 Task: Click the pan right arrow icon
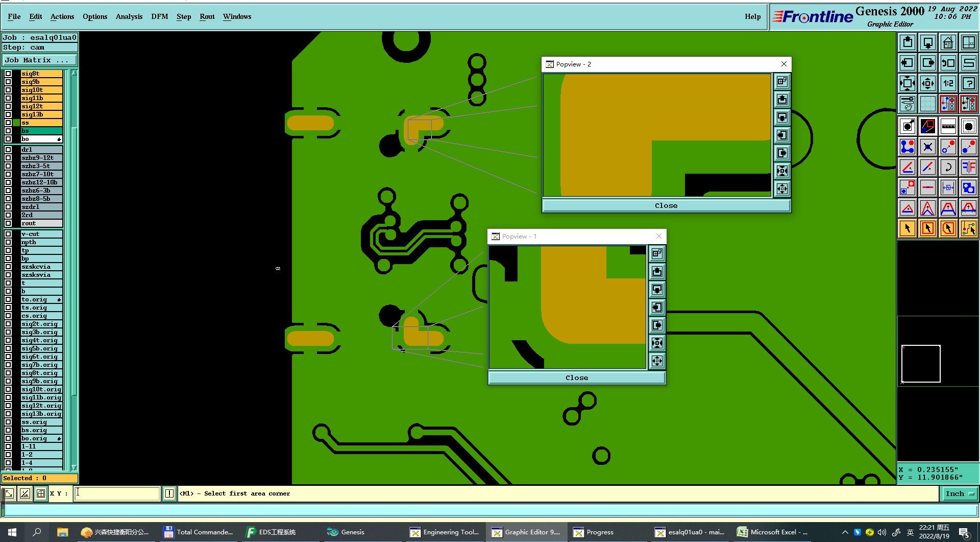928,63
